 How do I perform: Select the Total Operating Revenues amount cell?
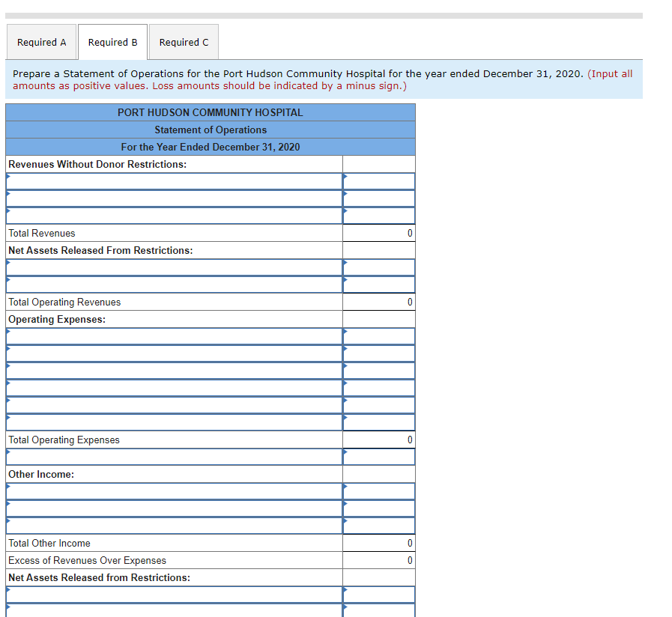(378, 302)
